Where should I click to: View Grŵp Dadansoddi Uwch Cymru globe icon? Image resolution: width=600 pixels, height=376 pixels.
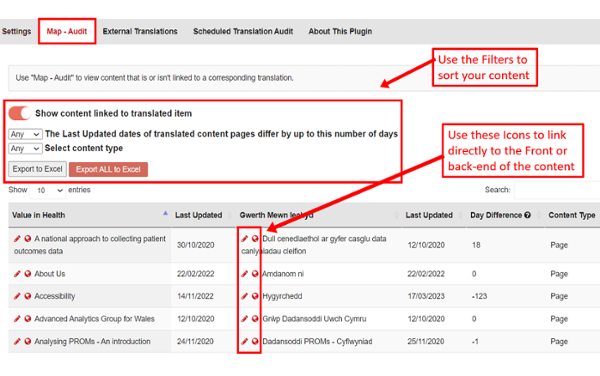255,319
